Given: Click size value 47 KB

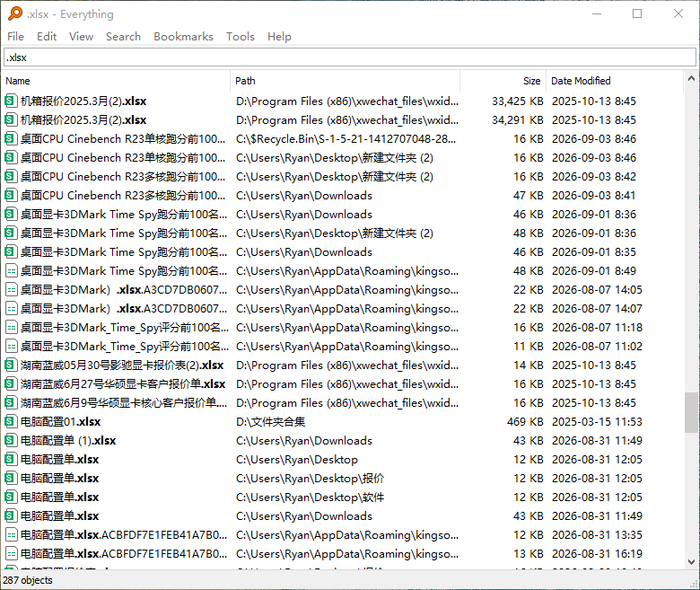Looking at the screenshot, I should [528, 196].
